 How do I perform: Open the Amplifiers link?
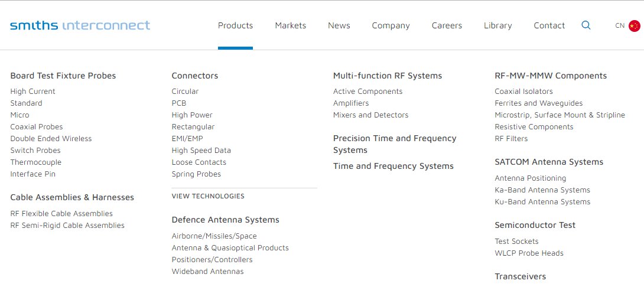pos(351,103)
